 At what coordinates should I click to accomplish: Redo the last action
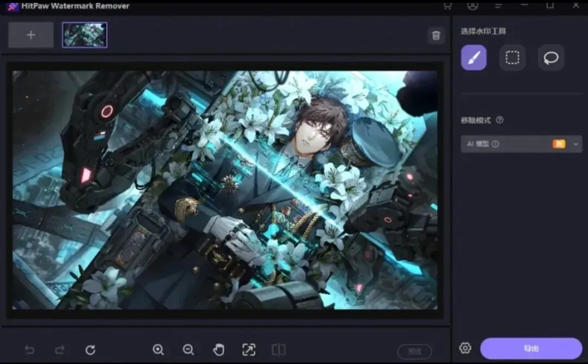[x=60, y=350]
